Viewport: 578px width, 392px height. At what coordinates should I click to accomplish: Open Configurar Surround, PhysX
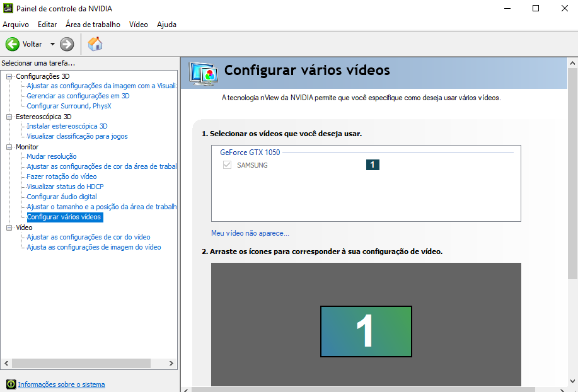coord(69,106)
